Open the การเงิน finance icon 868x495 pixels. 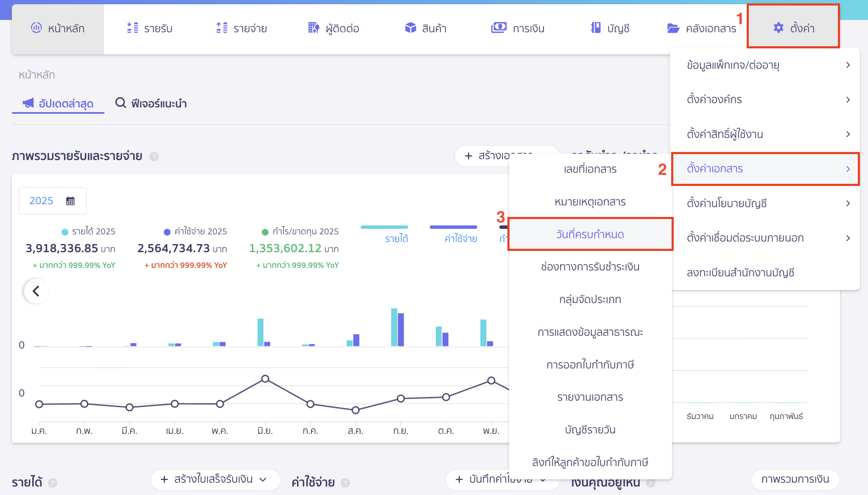(x=499, y=28)
